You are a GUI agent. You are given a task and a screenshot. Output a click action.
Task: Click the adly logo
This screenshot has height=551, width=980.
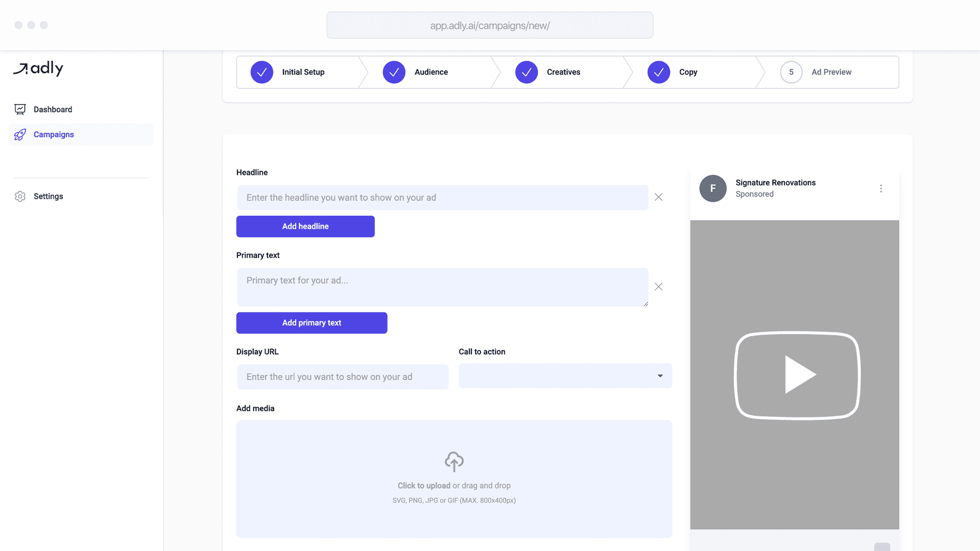click(39, 68)
